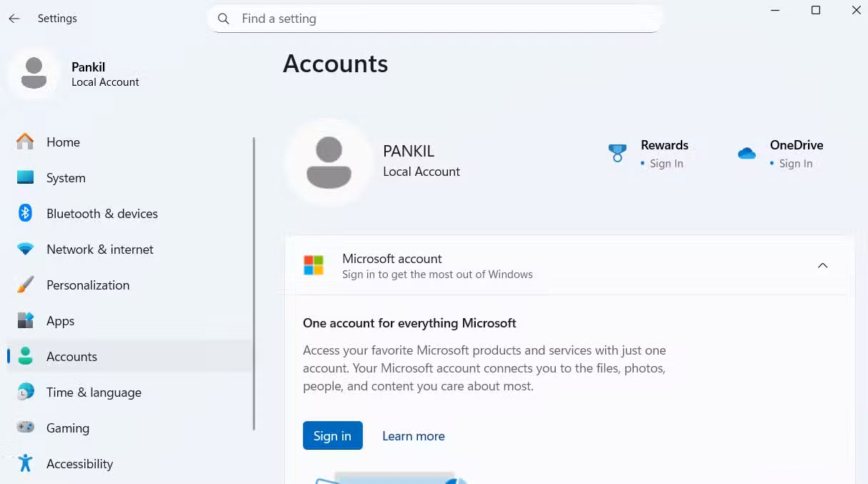
Task: Click the OneDrive cloud icon
Action: tap(747, 152)
